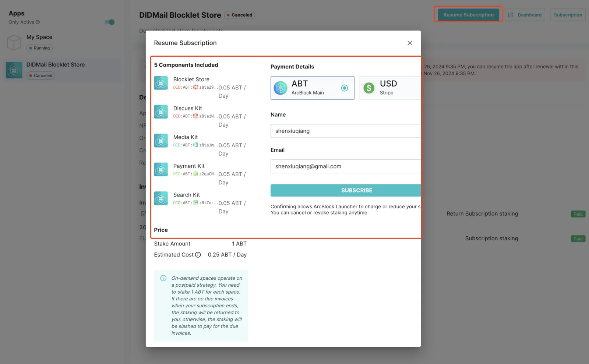Click the '0.25 ABT / Day' value

(227, 255)
